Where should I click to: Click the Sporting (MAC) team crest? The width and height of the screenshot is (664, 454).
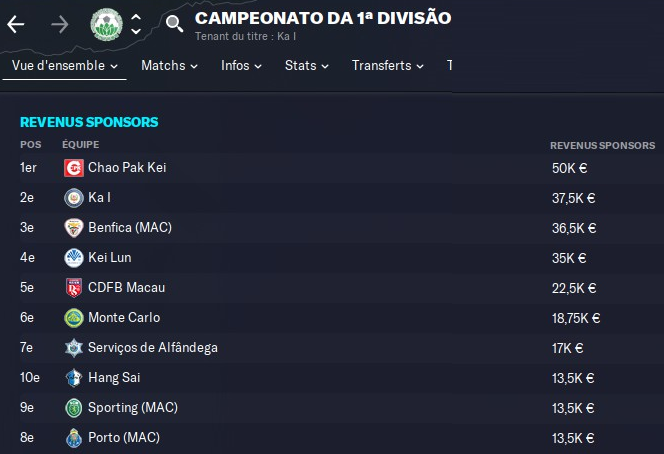tap(73, 408)
